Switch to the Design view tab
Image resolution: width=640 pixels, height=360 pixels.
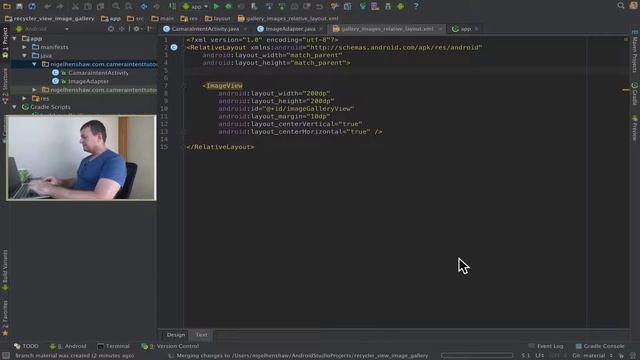176,335
